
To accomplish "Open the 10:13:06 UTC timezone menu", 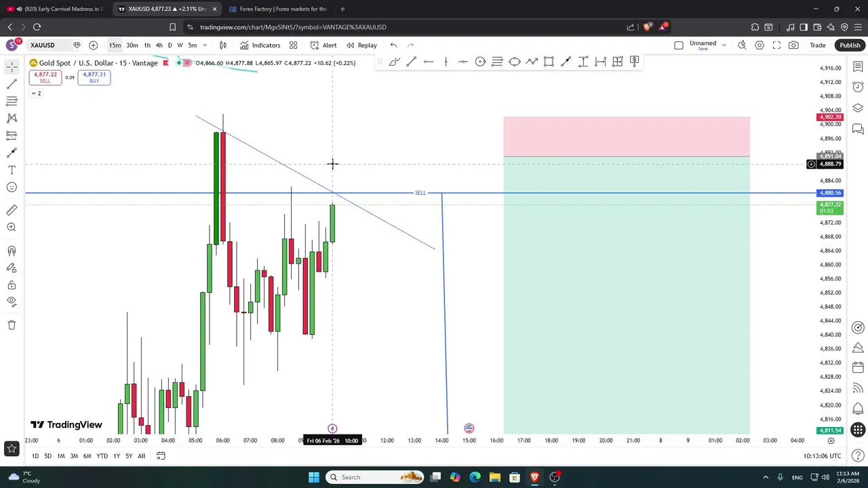I will tap(822, 456).
